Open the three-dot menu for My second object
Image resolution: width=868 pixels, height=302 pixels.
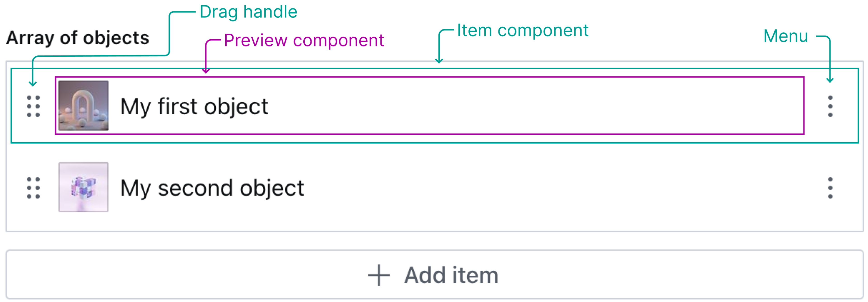click(830, 188)
